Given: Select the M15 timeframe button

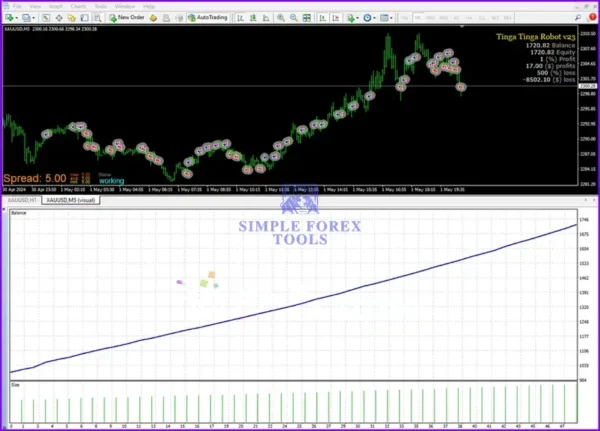Looking at the screenshot, I should [x=430, y=18].
